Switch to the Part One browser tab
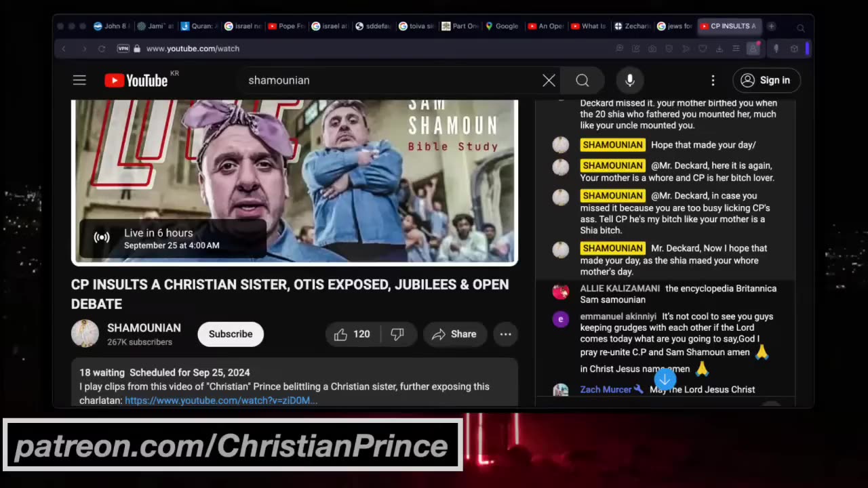The image size is (868, 488). [x=460, y=26]
